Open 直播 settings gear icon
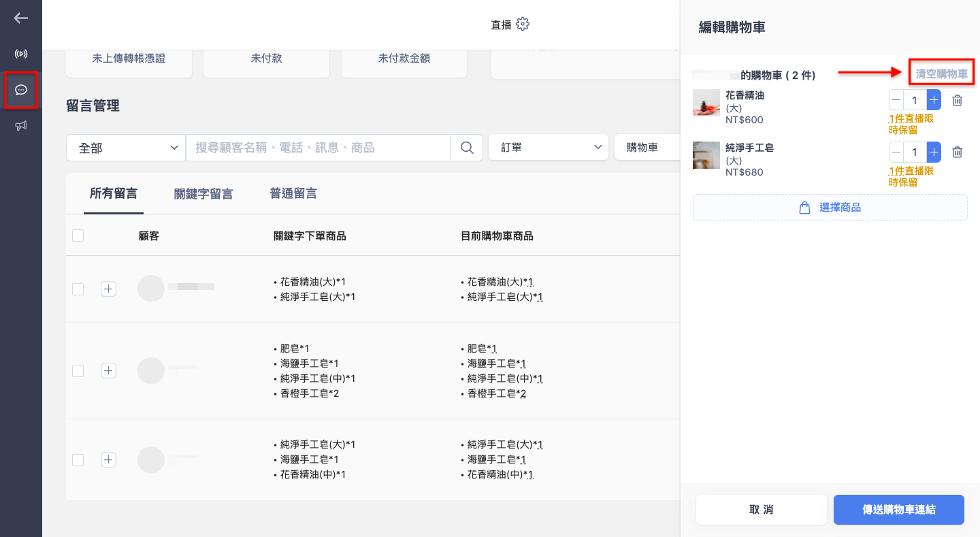This screenshot has height=537, width=980. point(523,25)
